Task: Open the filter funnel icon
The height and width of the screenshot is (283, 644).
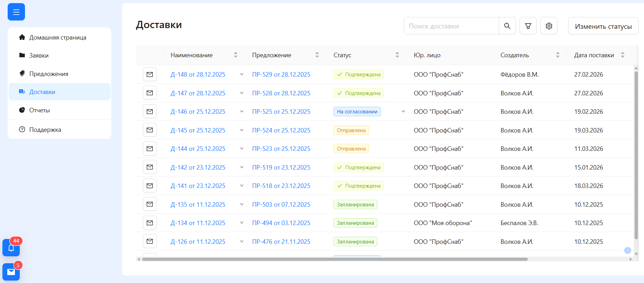Action: click(528, 26)
